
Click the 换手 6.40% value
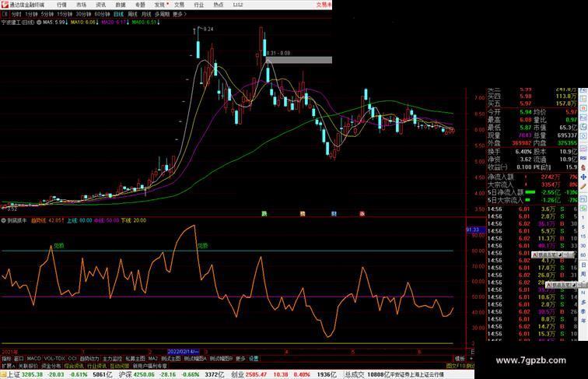(x=523, y=152)
